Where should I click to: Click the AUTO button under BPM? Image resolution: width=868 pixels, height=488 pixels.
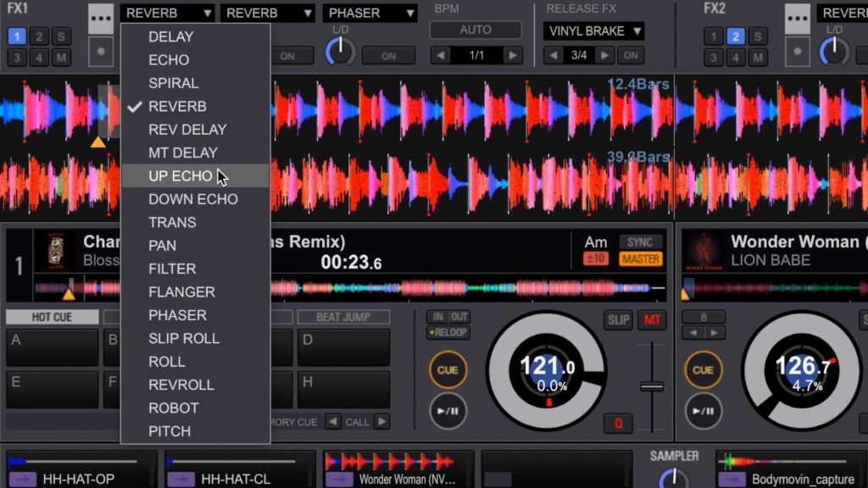(475, 30)
